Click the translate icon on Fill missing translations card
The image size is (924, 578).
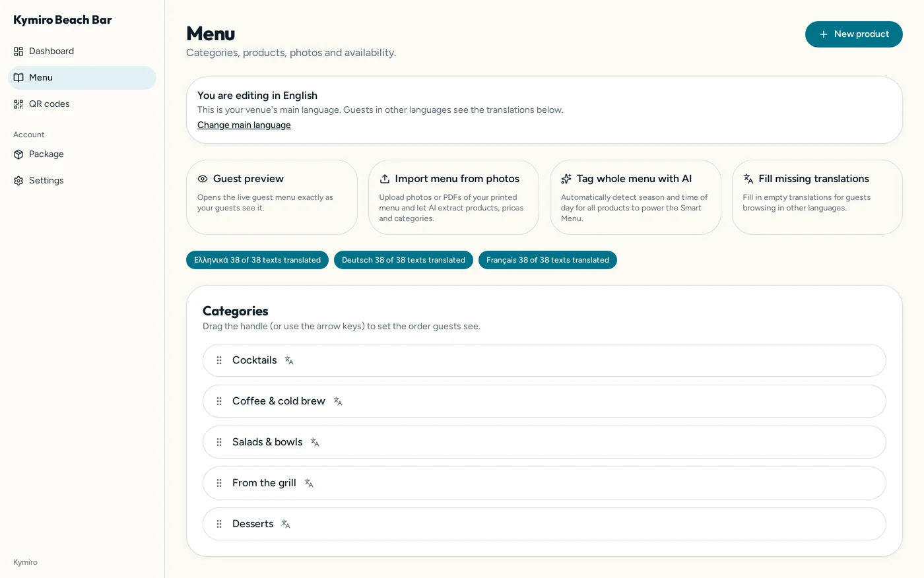pyautogui.click(x=748, y=179)
